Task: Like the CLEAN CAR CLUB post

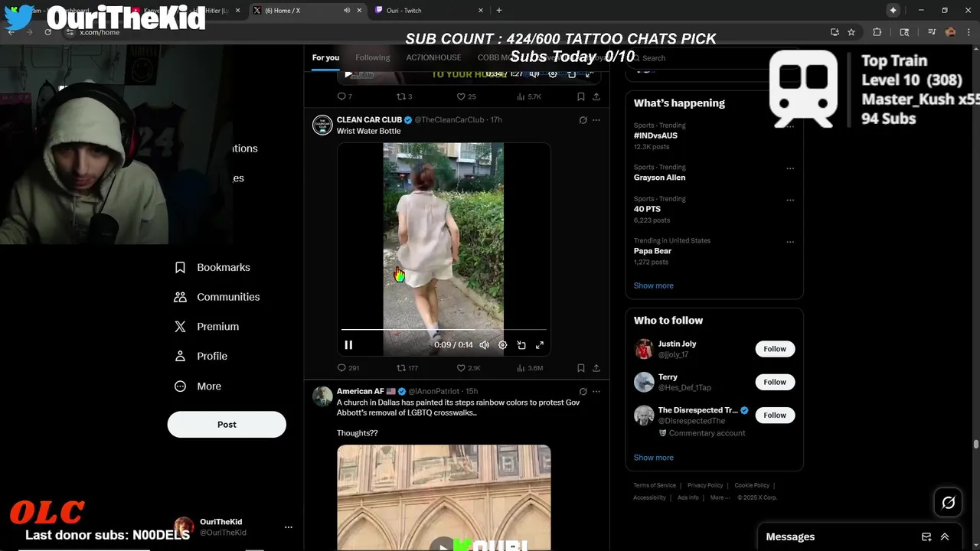Action: (469, 368)
